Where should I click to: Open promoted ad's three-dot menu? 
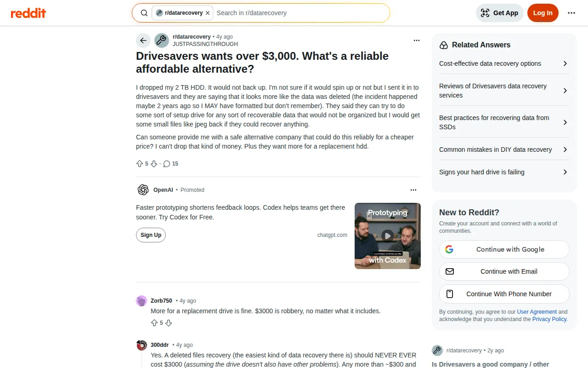pyautogui.click(x=413, y=190)
